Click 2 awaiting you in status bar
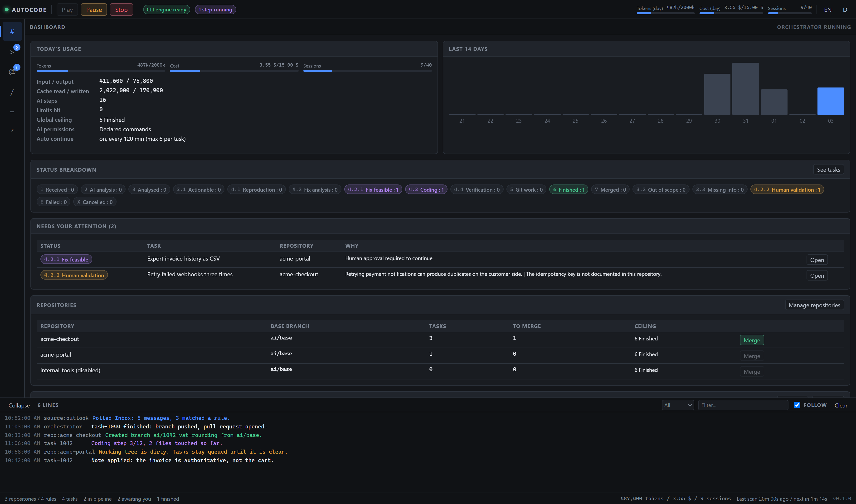This screenshot has width=856, height=504. (x=134, y=499)
